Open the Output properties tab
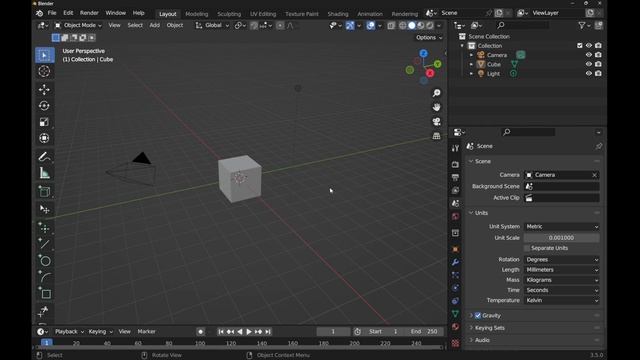The height and width of the screenshot is (360, 640). click(456, 177)
